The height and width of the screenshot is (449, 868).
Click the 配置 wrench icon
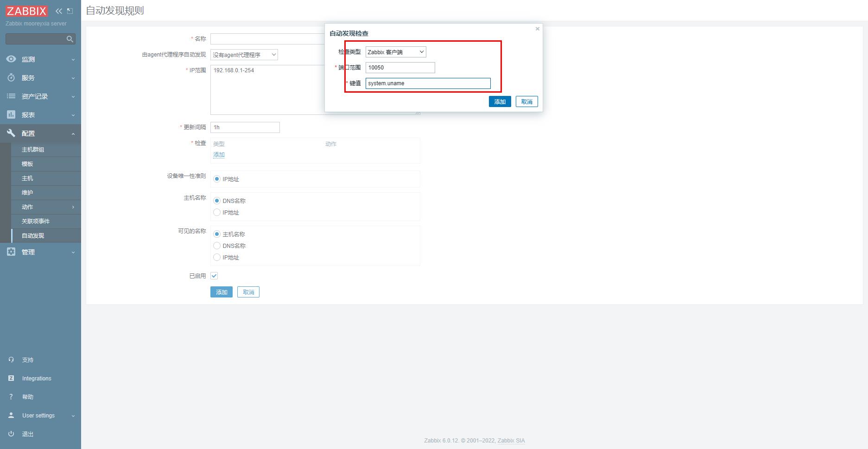coord(11,133)
